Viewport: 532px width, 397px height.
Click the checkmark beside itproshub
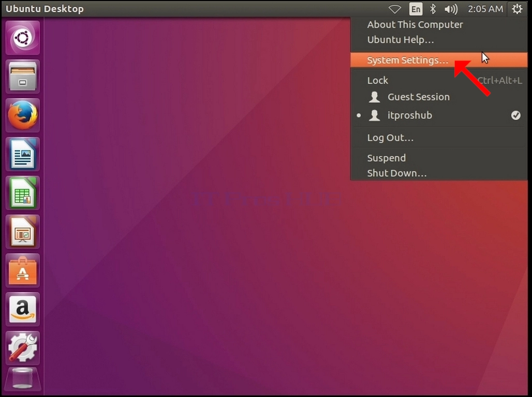(516, 115)
